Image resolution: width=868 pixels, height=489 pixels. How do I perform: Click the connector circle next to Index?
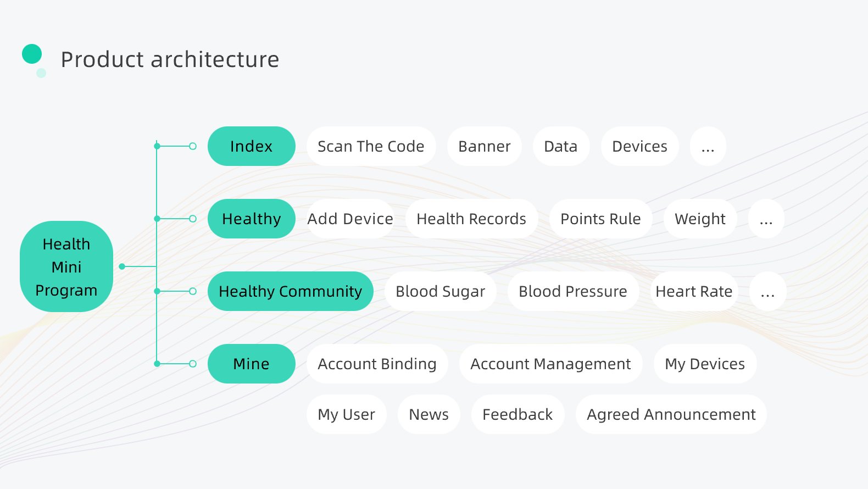point(193,146)
